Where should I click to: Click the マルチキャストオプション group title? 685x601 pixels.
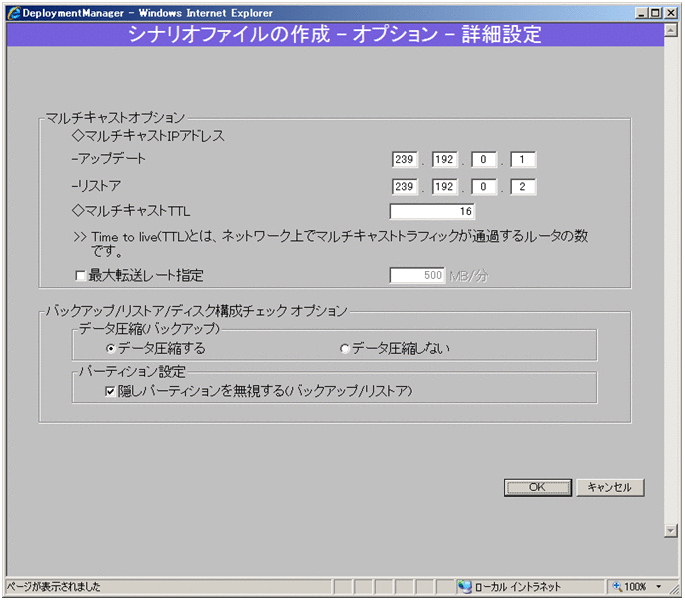tap(115, 117)
